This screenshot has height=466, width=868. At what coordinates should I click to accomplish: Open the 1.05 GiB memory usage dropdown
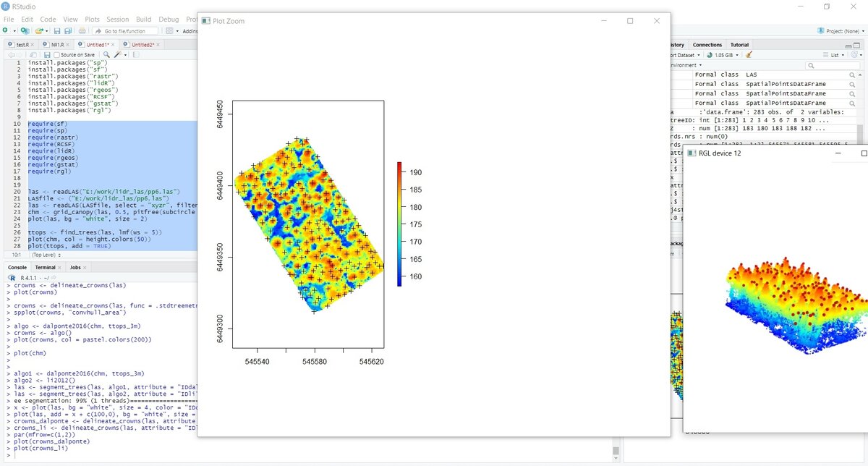click(x=724, y=55)
